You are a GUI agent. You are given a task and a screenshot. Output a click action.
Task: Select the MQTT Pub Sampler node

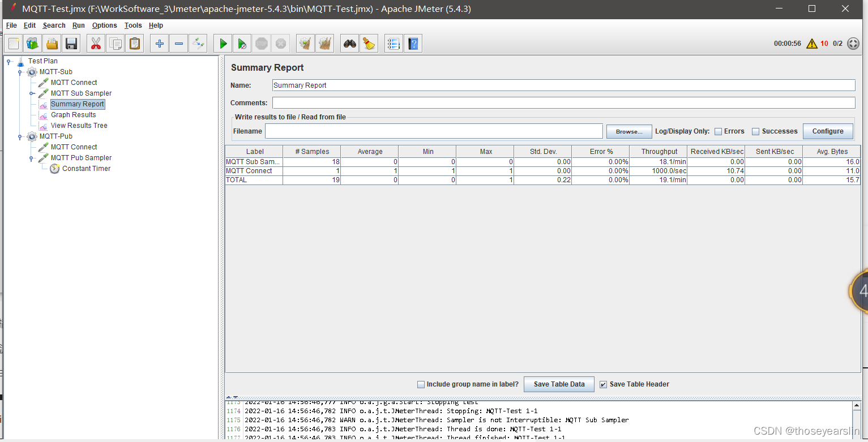click(x=81, y=158)
